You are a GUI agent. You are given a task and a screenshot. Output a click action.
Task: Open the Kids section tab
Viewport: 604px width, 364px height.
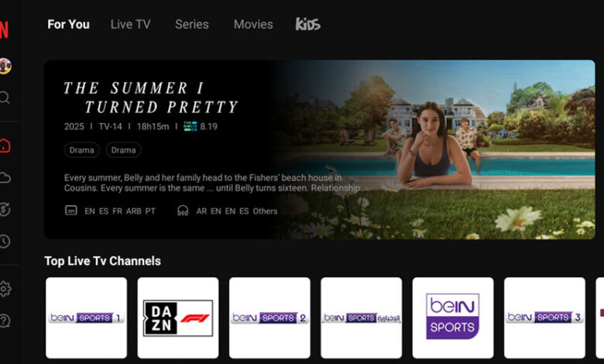coord(307,24)
